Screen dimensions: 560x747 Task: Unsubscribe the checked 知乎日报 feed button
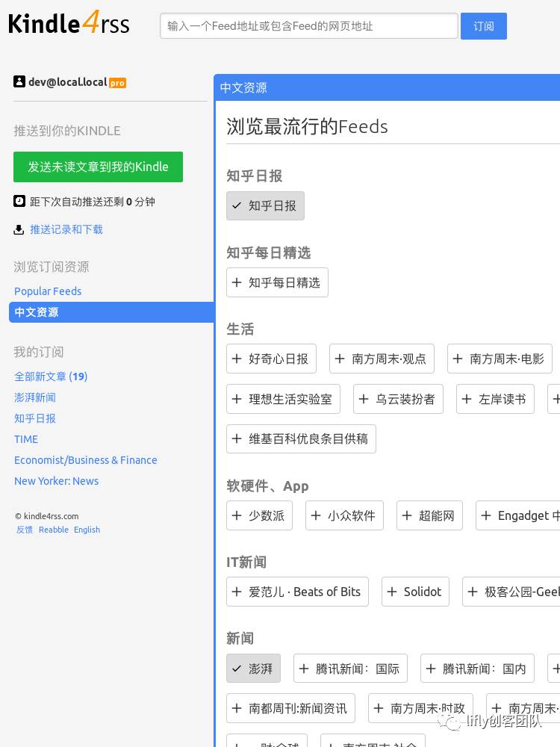(x=265, y=206)
